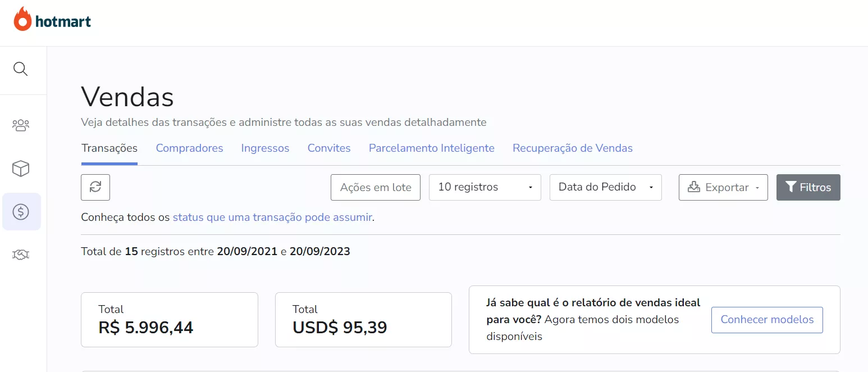Open the Recuperação de Vendas tab

pyautogui.click(x=573, y=148)
